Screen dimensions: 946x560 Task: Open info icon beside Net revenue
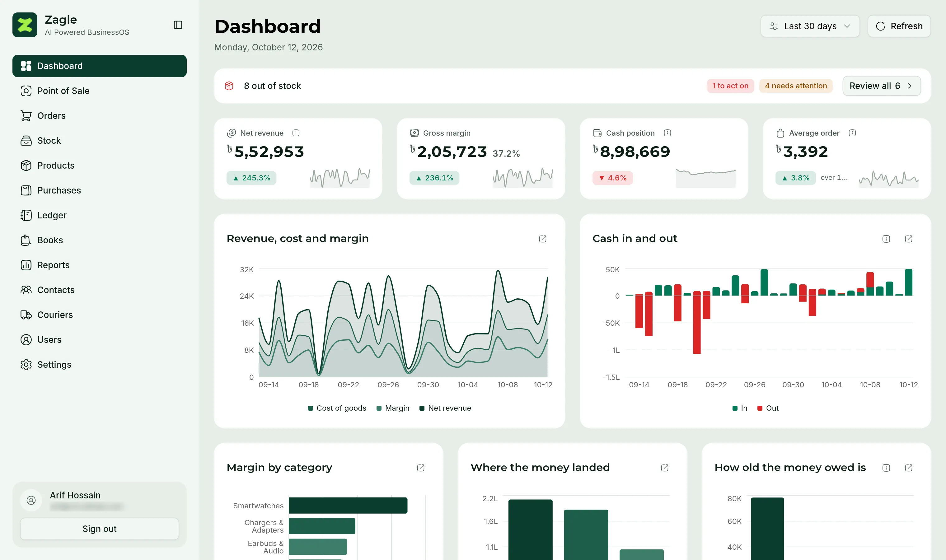pos(296,133)
